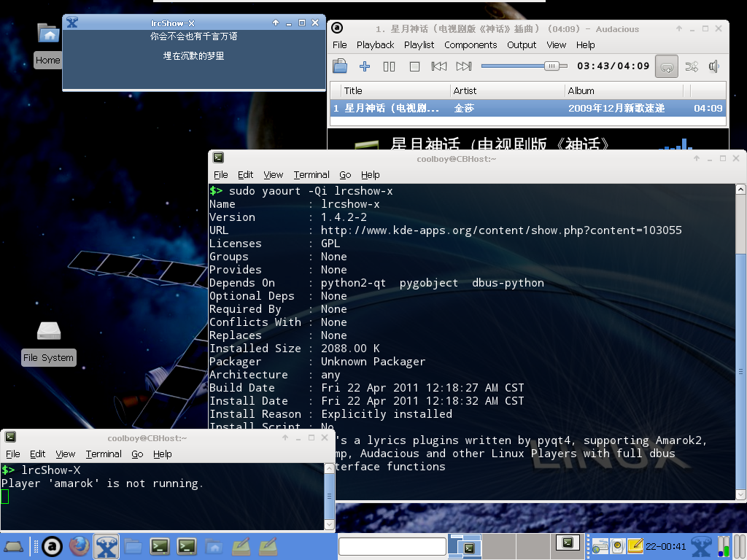Open the Playback menu in Audacious
Screen dimensions: 747x560
coord(376,44)
